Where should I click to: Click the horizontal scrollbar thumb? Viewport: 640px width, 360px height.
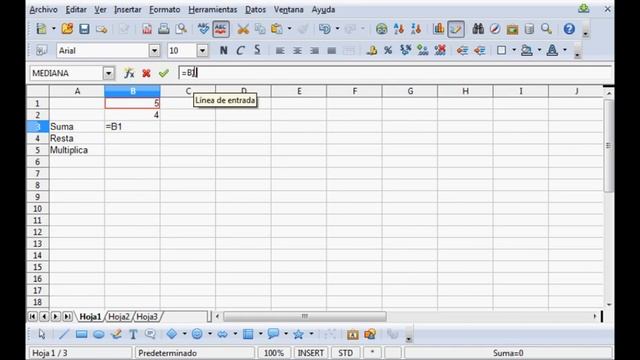(x=305, y=316)
